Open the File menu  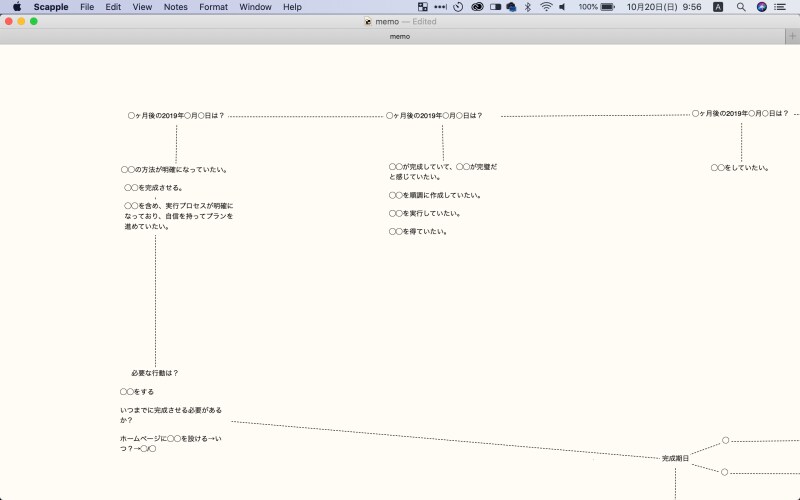pos(87,7)
